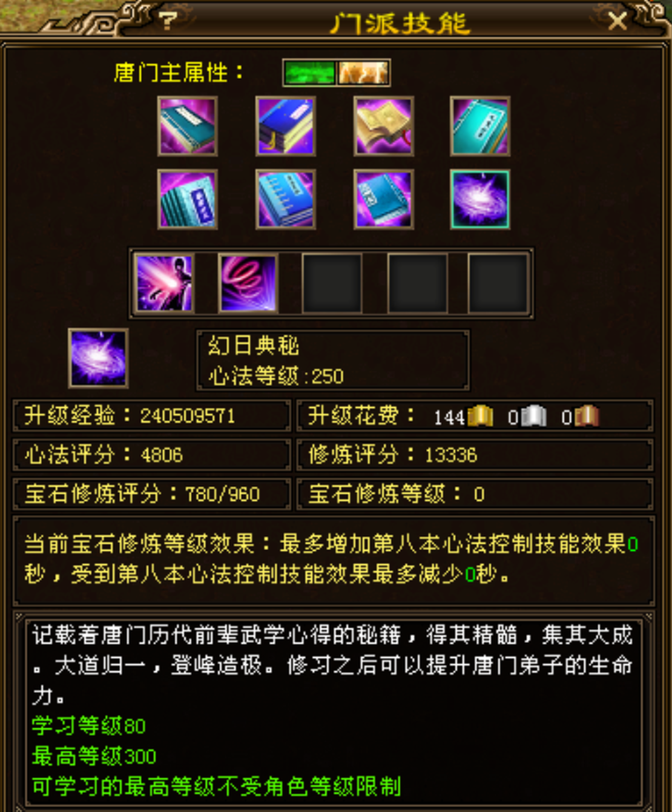Viewport: 672px width, 812px height.
Task: Open help via the question mark
Action: coord(168,21)
